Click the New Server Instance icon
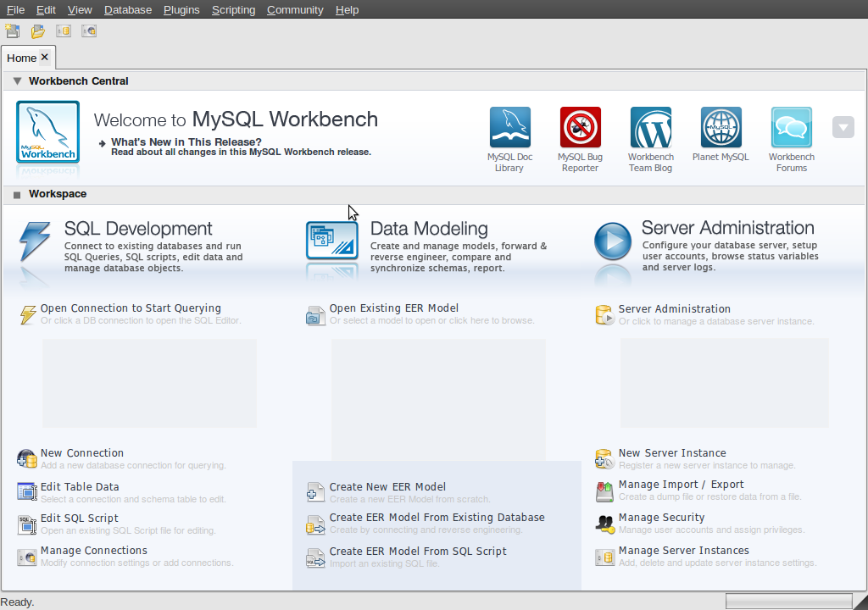This screenshot has width=868, height=610. click(x=604, y=459)
